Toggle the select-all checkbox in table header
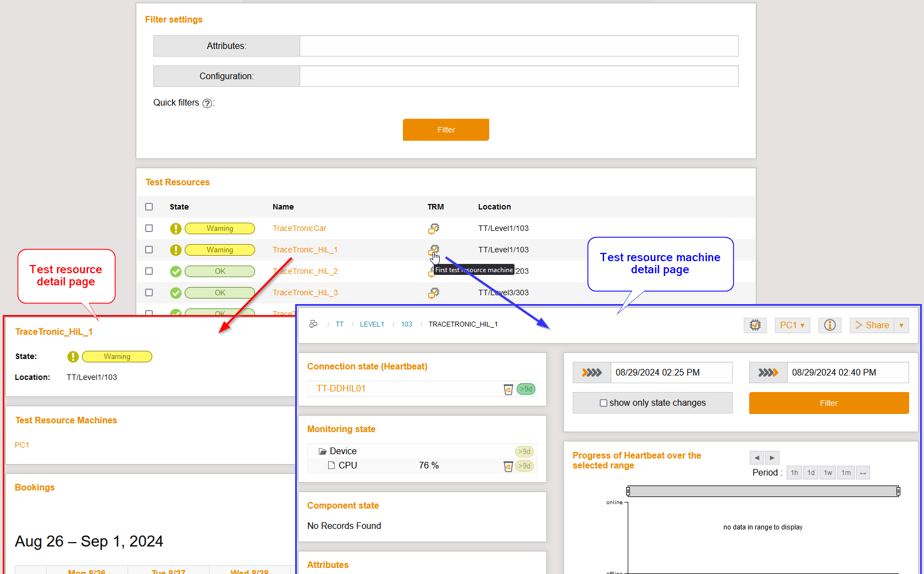The image size is (924, 574). point(149,207)
